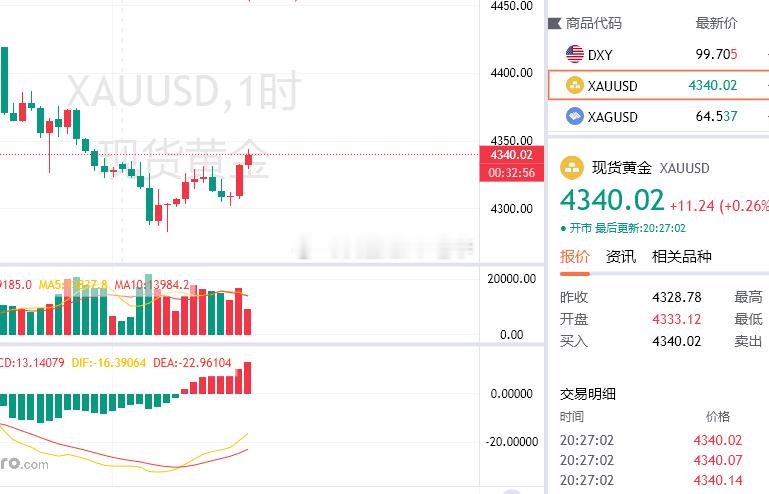
Task: Click the 商品代码 column header
Action: [x=593, y=23]
